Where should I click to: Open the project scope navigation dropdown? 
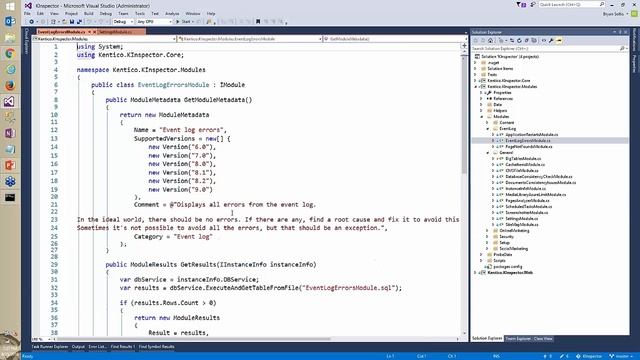104,39
